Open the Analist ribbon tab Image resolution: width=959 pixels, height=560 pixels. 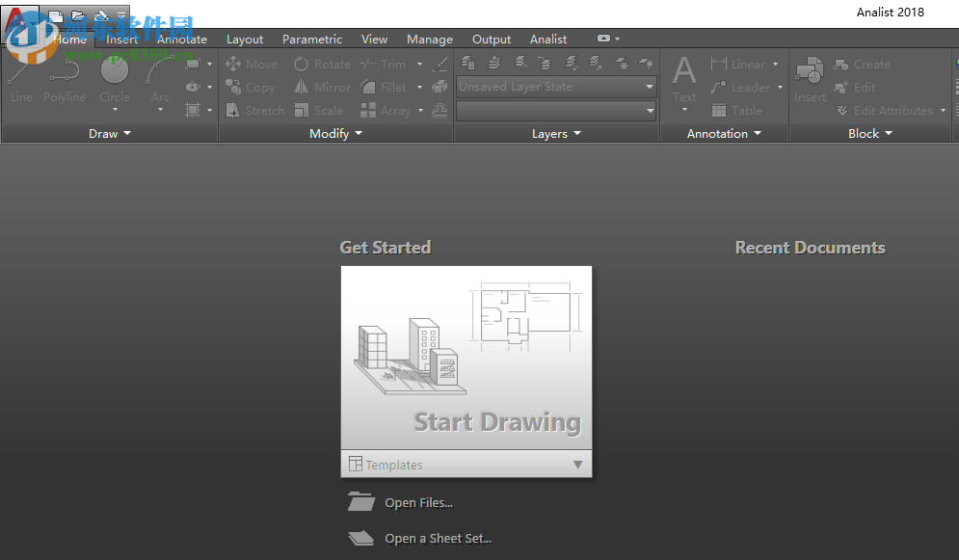pos(548,40)
